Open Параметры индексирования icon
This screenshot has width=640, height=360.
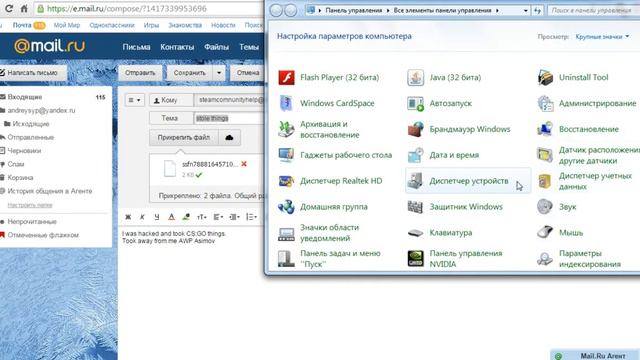pyautogui.click(x=545, y=258)
